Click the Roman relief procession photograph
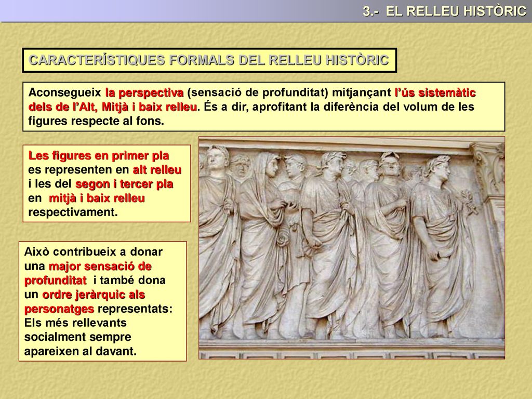Image resolution: width=532 pixels, height=399 pixels. click(x=352, y=248)
